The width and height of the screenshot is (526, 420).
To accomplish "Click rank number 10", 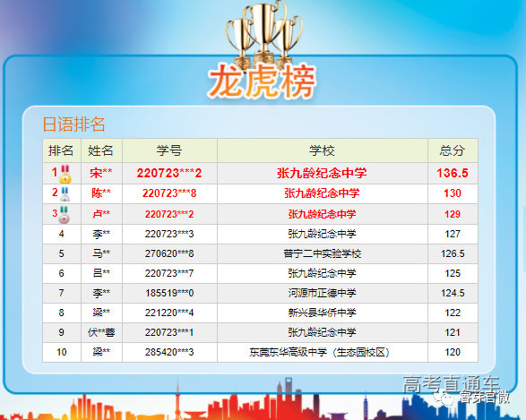I will coord(62,352).
